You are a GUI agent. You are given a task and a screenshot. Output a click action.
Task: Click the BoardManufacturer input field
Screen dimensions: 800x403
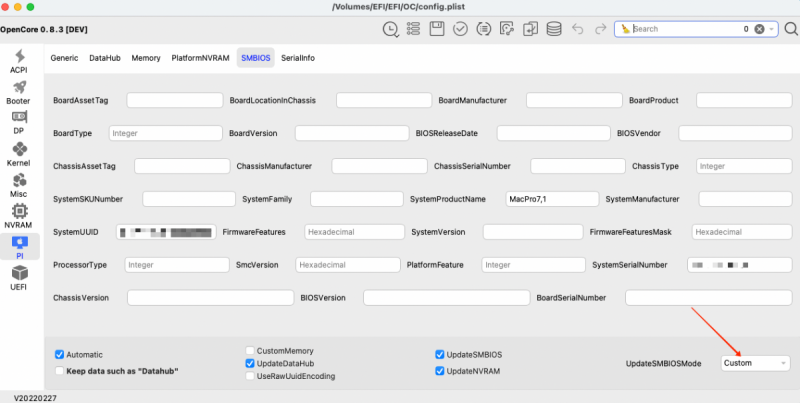click(x=574, y=100)
